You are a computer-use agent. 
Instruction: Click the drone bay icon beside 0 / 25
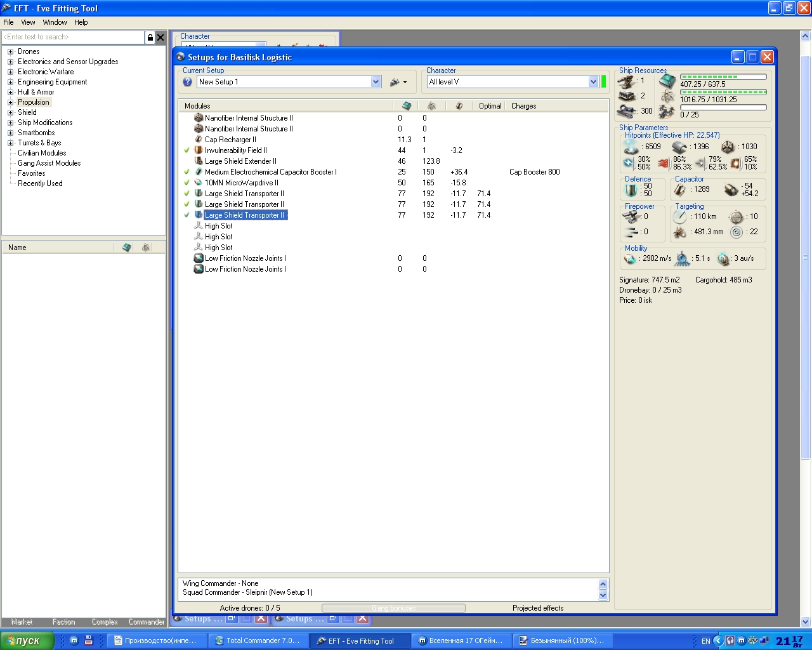[667, 112]
